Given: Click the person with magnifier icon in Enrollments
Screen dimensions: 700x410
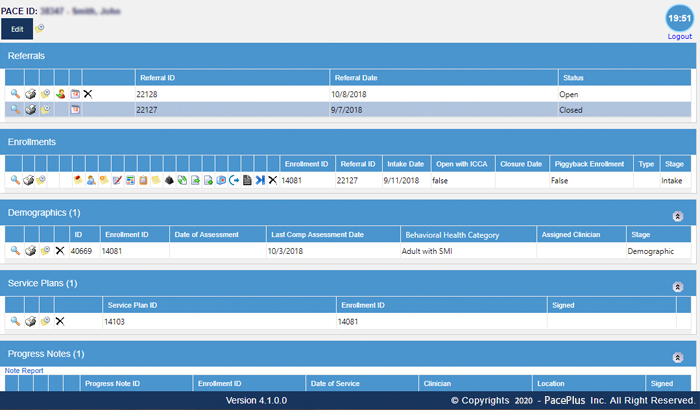Looking at the screenshot, I should tap(91, 180).
